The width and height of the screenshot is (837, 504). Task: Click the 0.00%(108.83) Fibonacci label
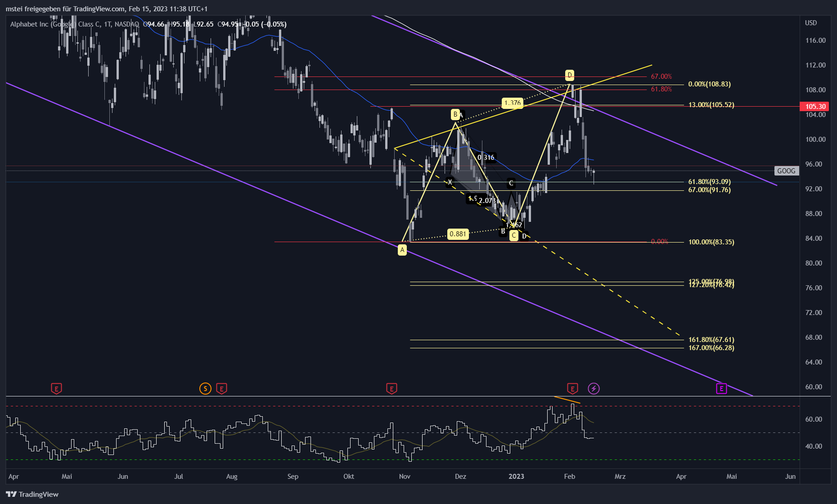pos(710,84)
